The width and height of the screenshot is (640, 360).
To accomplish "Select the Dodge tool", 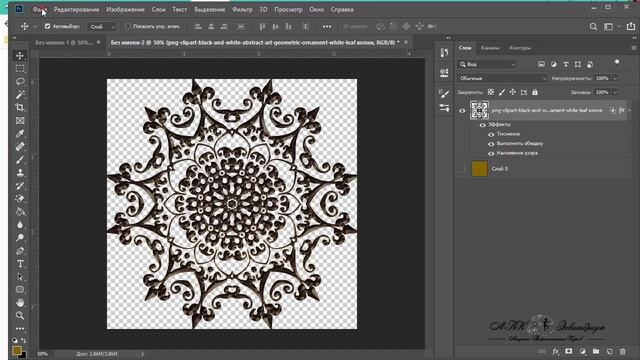I will (20, 238).
